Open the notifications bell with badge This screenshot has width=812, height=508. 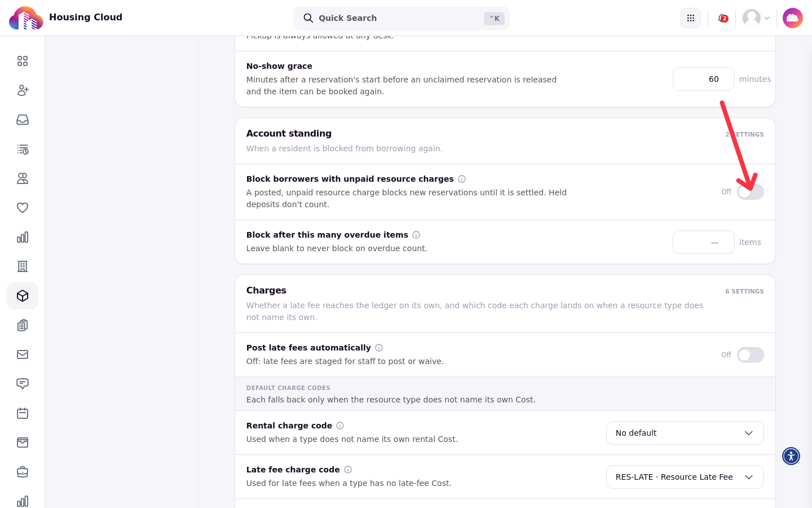click(x=722, y=18)
